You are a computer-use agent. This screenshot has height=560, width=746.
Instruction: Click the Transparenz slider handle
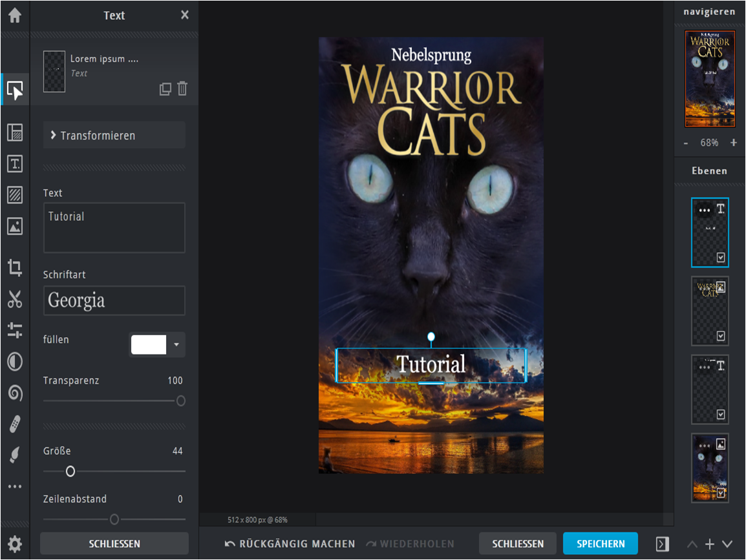pos(181,400)
